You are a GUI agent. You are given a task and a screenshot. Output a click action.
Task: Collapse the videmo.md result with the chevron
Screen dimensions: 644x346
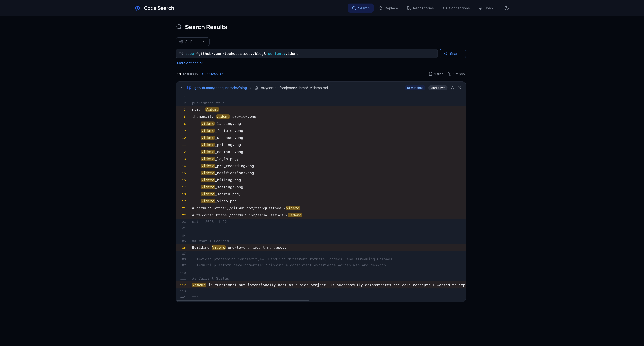pyautogui.click(x=182, y=88)
